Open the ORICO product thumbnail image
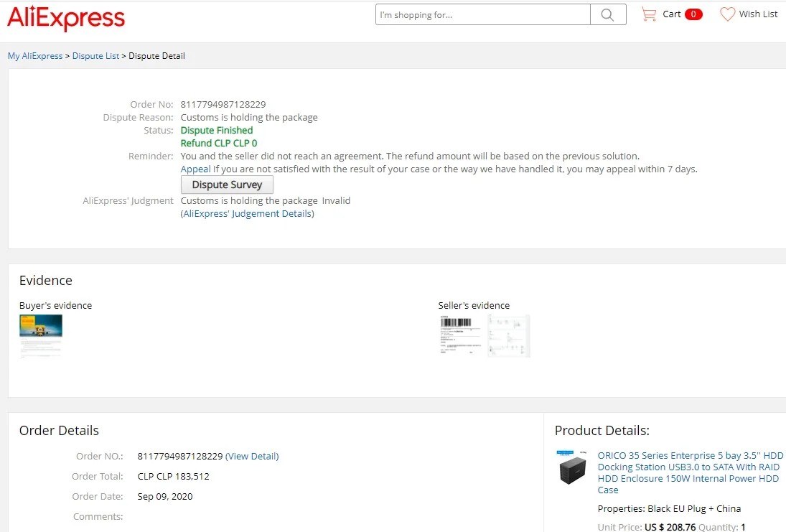 coord(573,468)
